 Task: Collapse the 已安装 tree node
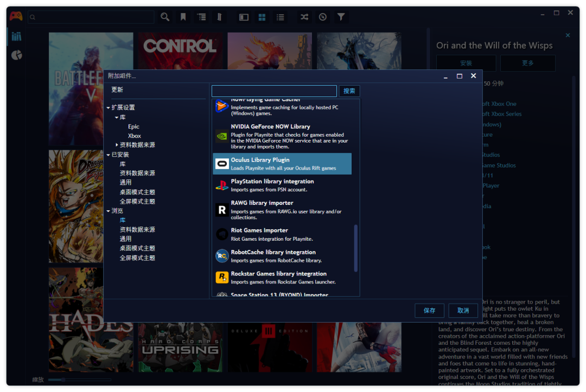pyautogui.click(x=108, y=155)
